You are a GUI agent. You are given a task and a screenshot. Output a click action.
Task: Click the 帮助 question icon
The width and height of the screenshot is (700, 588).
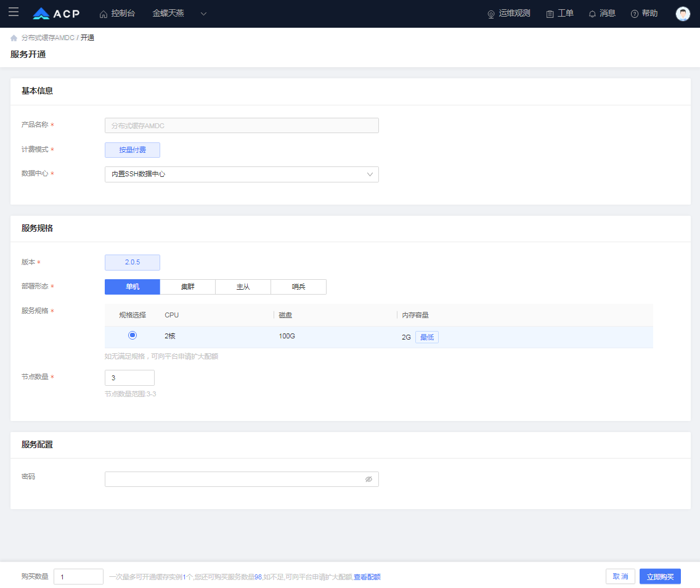pyautogui.click(x=635, y=14)
